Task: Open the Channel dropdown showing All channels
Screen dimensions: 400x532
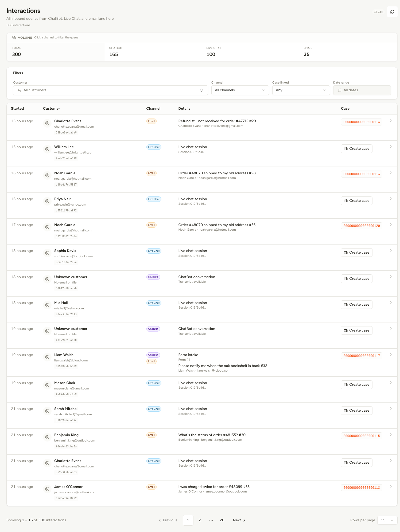Action: click(240, 90)
